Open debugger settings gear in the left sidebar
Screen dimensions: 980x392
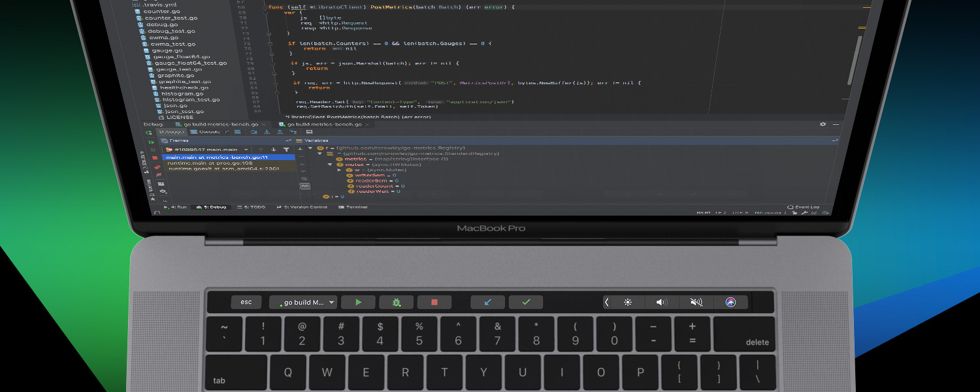click(163, 191)
